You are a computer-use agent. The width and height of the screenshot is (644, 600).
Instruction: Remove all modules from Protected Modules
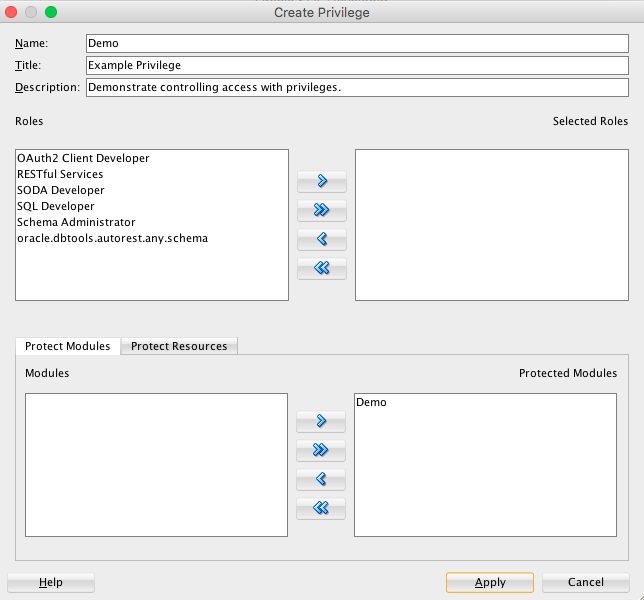coord(321,508)
